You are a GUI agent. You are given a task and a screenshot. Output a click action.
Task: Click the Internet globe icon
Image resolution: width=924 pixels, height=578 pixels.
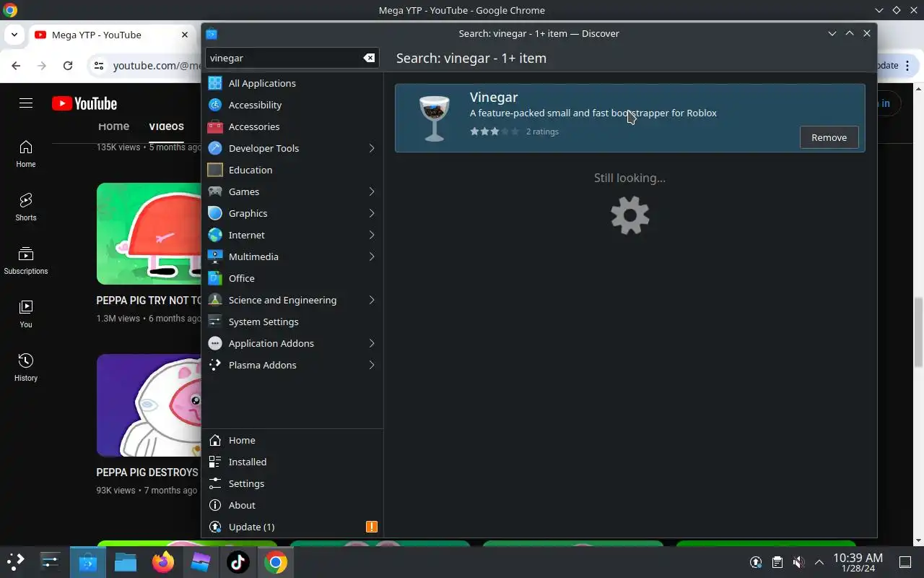tap(214, 235)
